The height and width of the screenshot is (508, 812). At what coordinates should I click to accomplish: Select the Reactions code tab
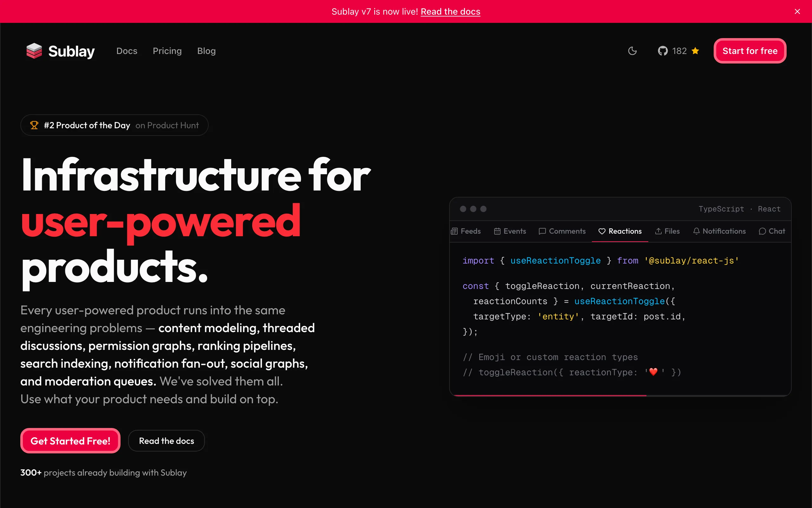(620, 231)
